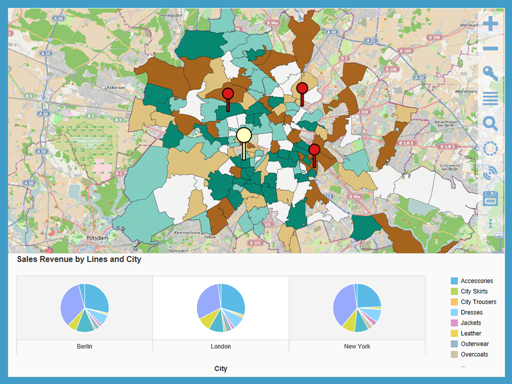Activate the dashed circle selection tool

(490, 149)
